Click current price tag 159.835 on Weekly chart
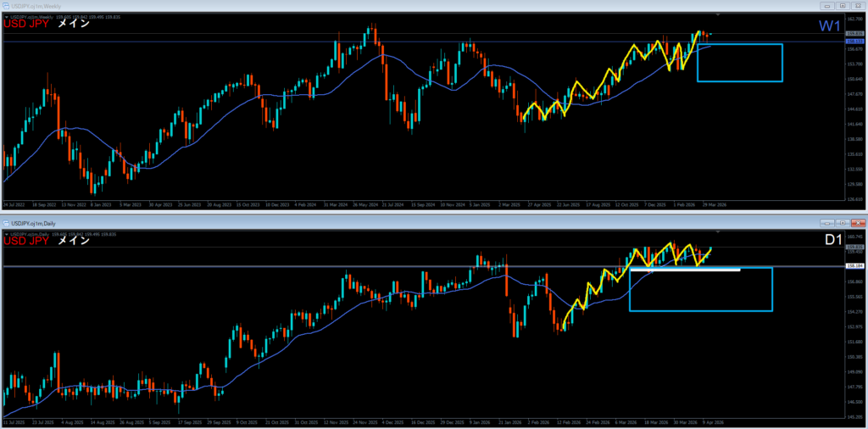This screenshot has width=868, height=429. pos(854,34)
